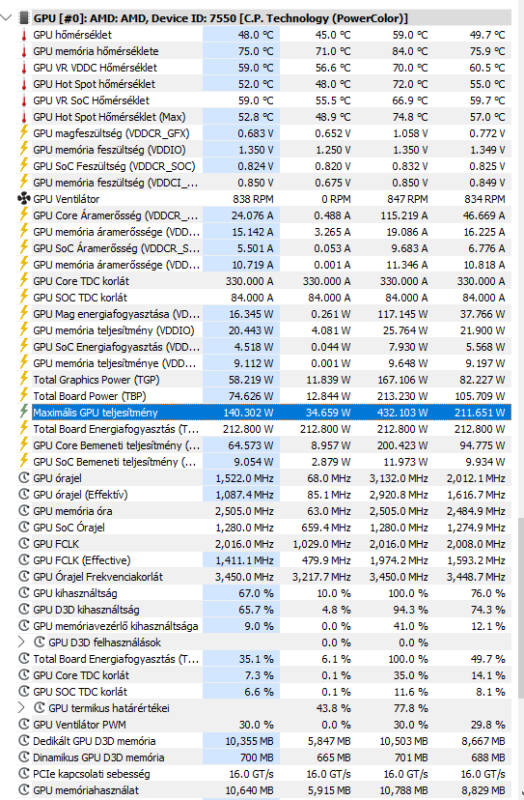
Task: Click clock icon beside GPU memória óra
Action: pyautogui.click(x=23, y=511)
